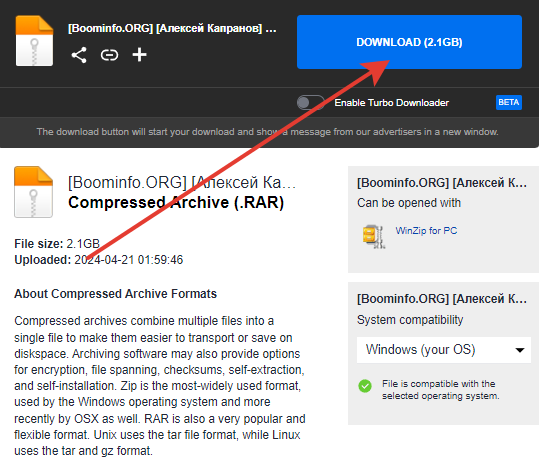Click the DOWNLOAD (2.1GB) button
The width and height of the screenshot is (539, 468).
[409, 42]
